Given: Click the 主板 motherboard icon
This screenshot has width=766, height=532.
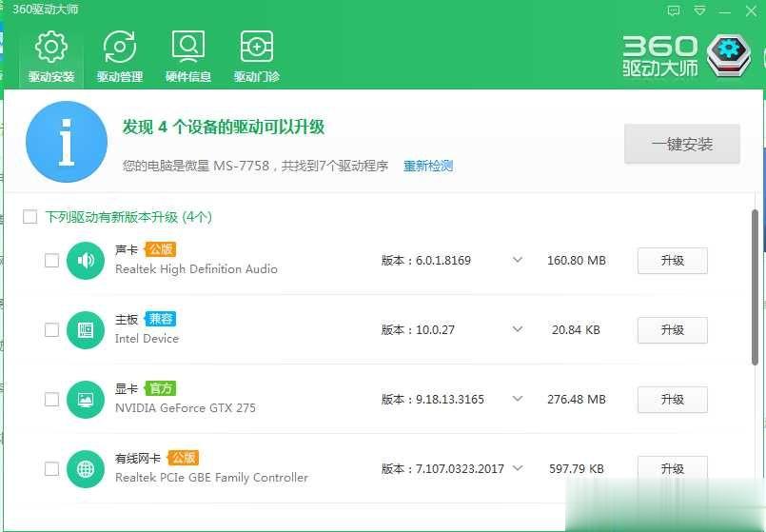Looking at the screenshot, I should (86, 330).
